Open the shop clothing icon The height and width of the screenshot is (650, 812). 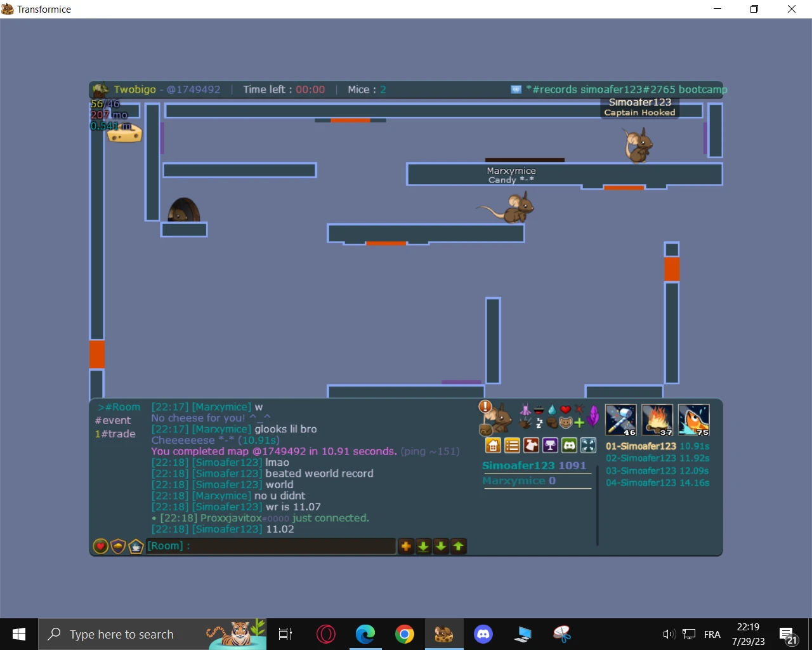(531, 446)
